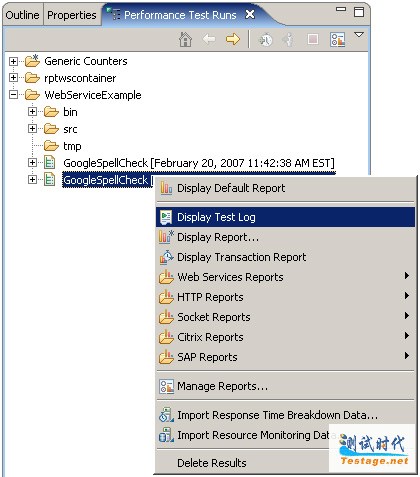This screenshot has width=420, height=477.
Task: Open Socket Reports submenu
Action: pyautogui.click(x=285, y=317)
